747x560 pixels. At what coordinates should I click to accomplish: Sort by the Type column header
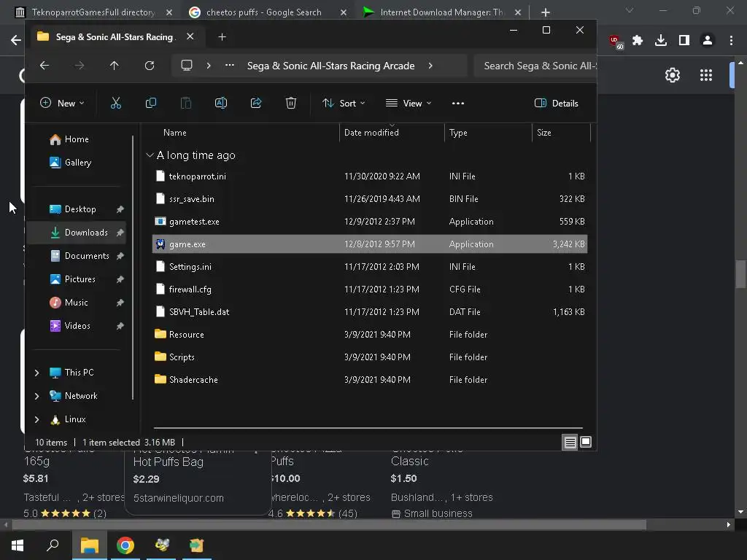tap(458, 133)
